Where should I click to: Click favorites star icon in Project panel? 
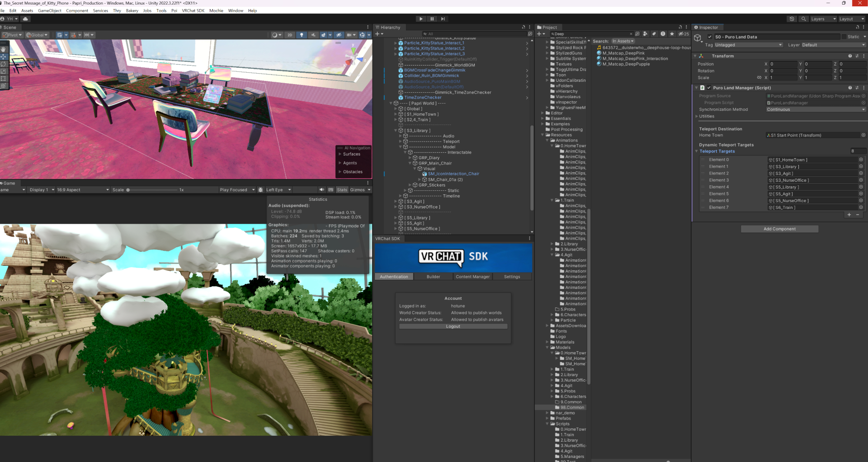[x=672, y=34]
